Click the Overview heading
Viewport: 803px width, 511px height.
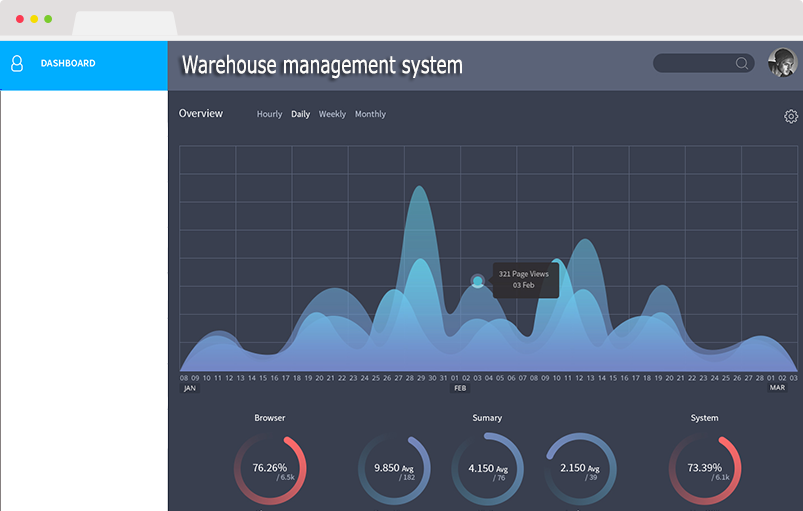pyautogui.click(x=201, y=114)
